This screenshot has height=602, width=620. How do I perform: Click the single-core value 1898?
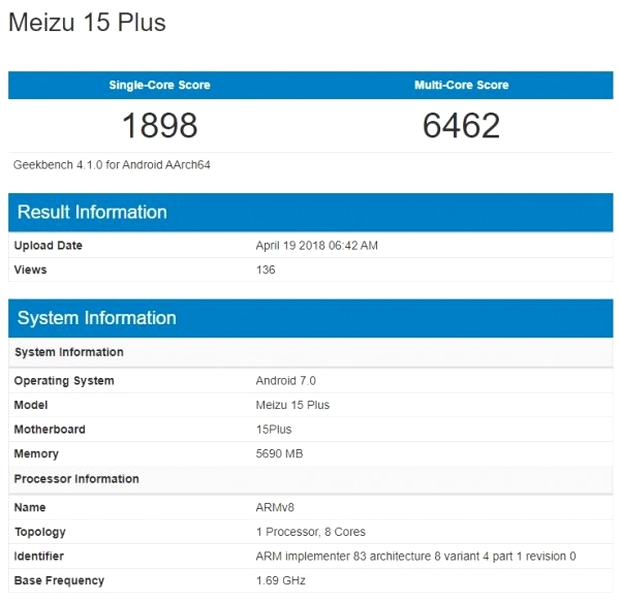pos(160,125)
